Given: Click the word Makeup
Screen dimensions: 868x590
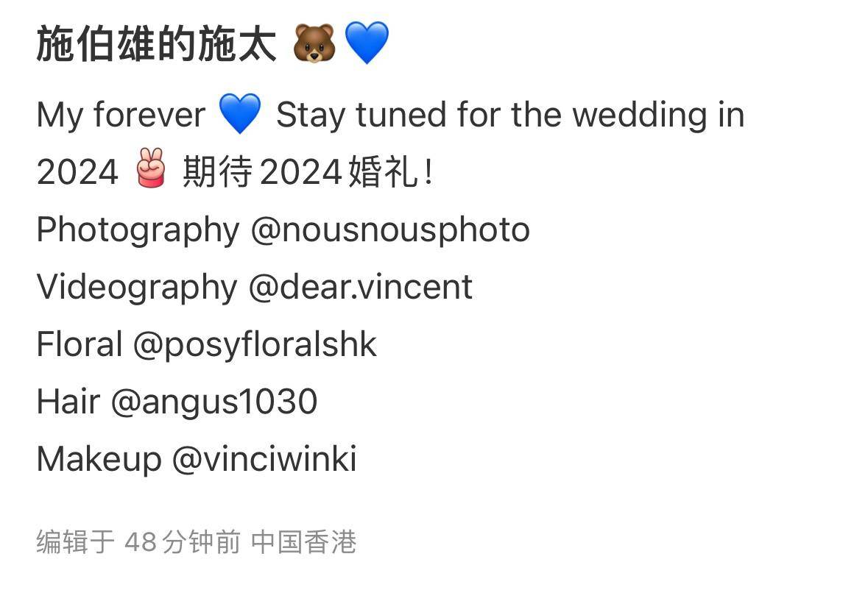Looking at the screenshot, I should (x=99, y=459).
